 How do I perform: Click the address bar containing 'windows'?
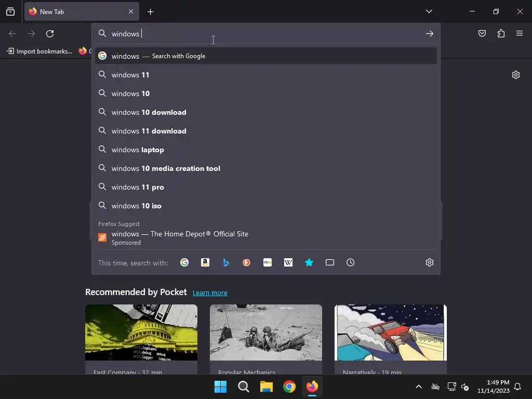point(266,34)
